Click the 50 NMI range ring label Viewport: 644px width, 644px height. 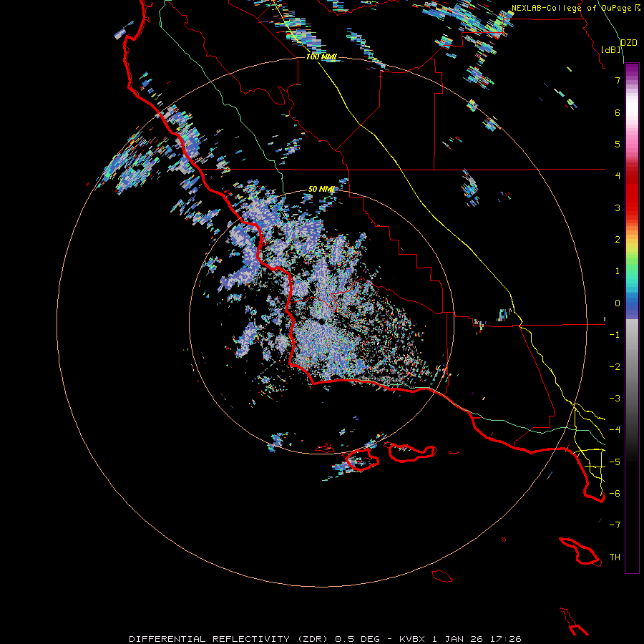click(321, 189)
